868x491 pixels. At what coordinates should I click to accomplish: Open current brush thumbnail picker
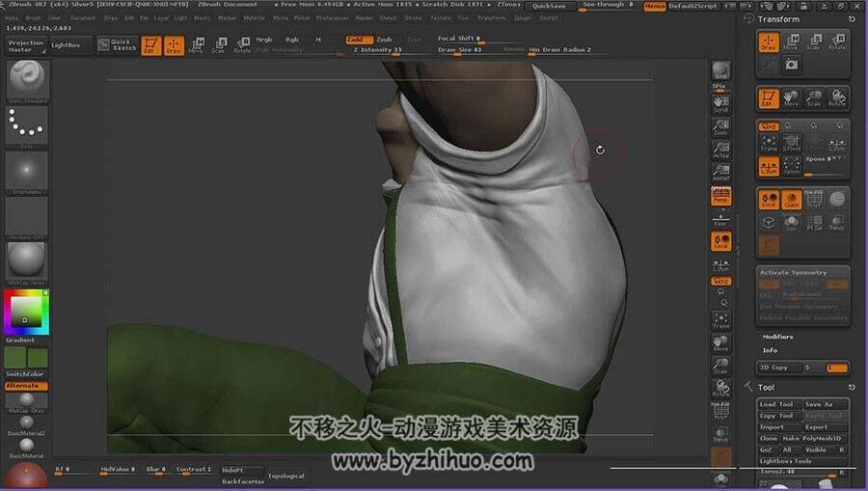27,80
